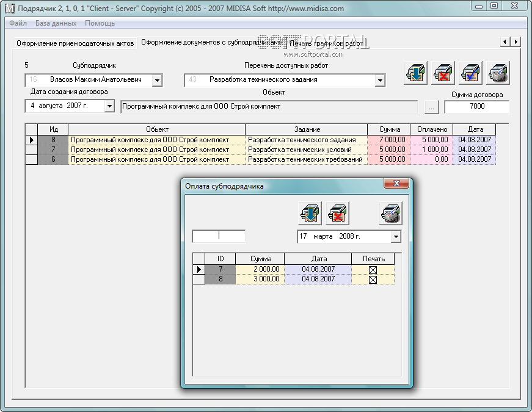
Task: Switch to Печать графиков работ tab
Action: [326, 43]
